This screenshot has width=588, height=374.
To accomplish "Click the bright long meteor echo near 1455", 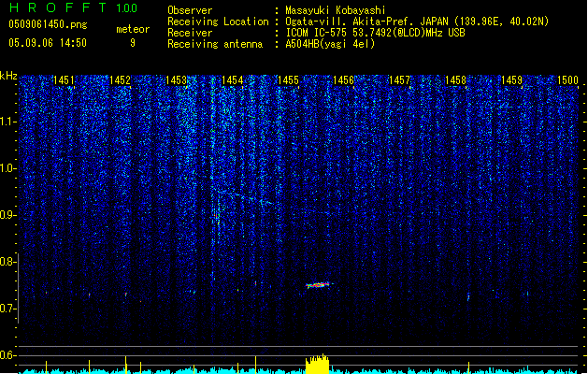I will 319,285.
